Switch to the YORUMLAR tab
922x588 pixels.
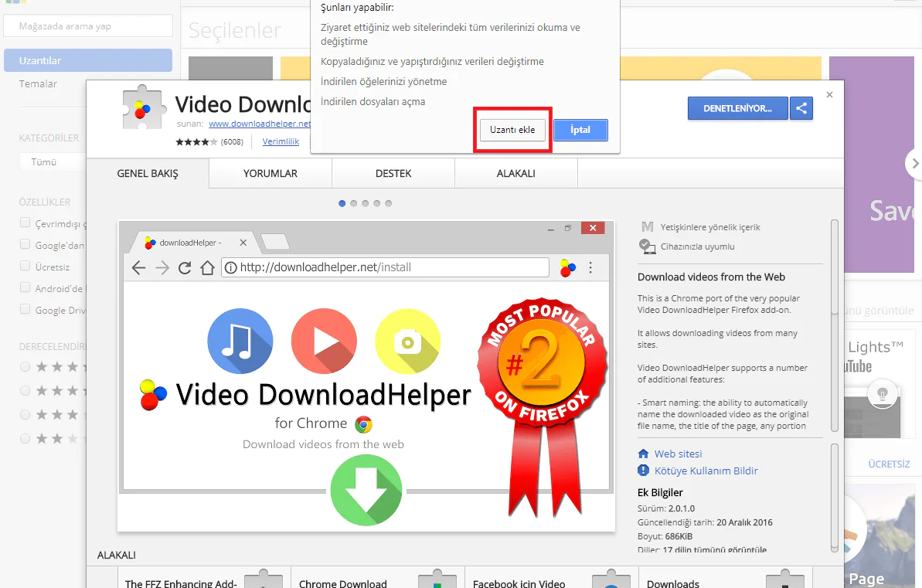pyautogui.click(x=270, y=174)
